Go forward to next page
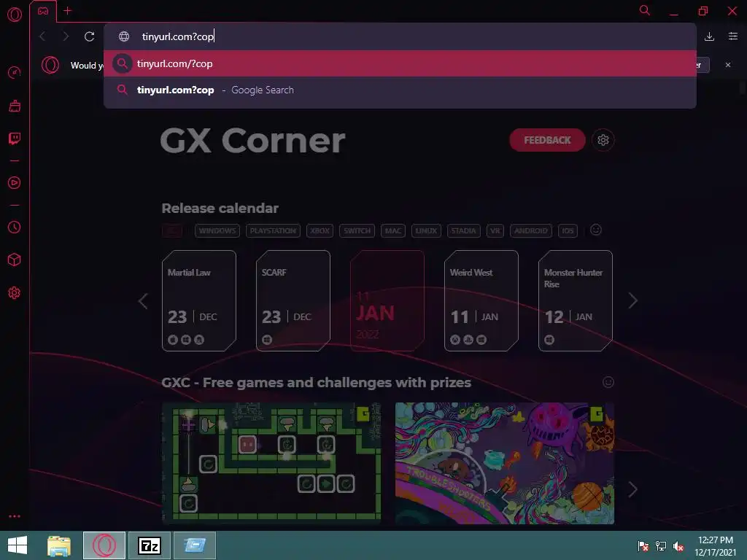747x560 pixels. coord(66,36)
